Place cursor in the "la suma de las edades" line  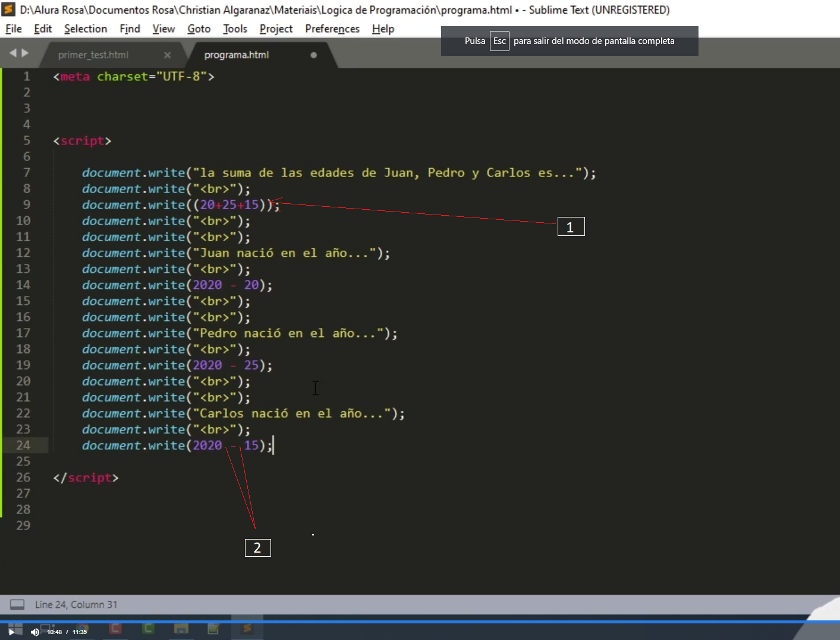(339, 173)
